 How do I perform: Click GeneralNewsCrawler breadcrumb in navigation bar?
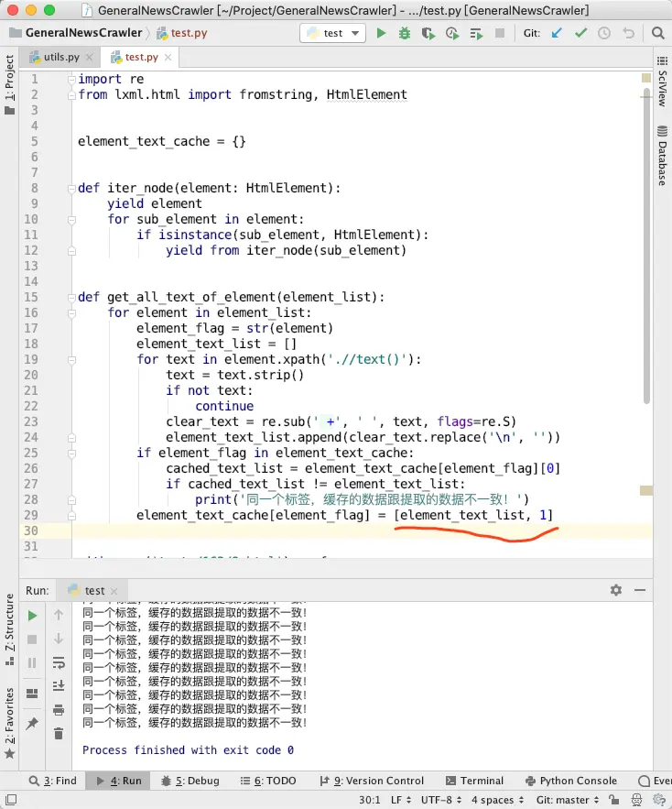click(76, 33)
